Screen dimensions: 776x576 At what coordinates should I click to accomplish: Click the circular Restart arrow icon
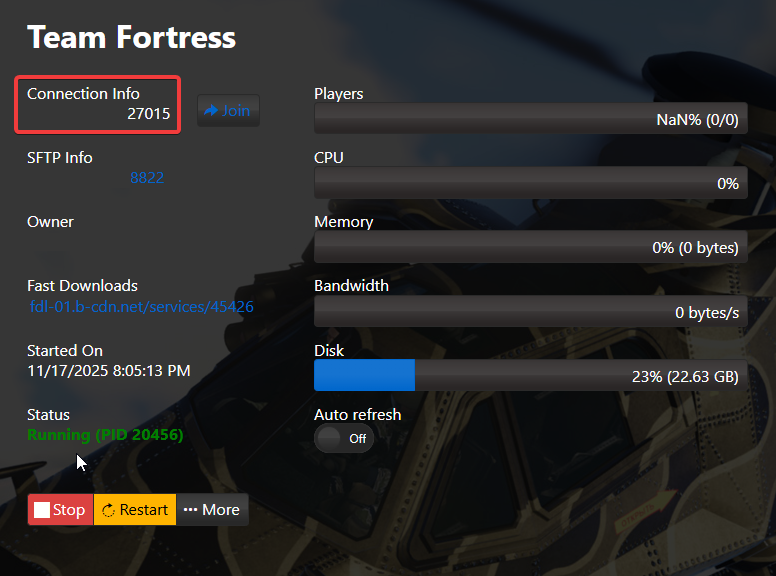(109, 510)
